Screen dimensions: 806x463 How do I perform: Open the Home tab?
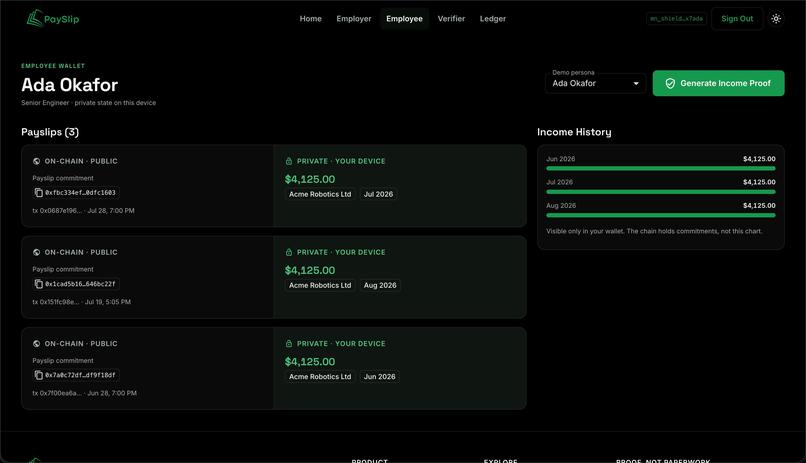(x=310, y=18)
